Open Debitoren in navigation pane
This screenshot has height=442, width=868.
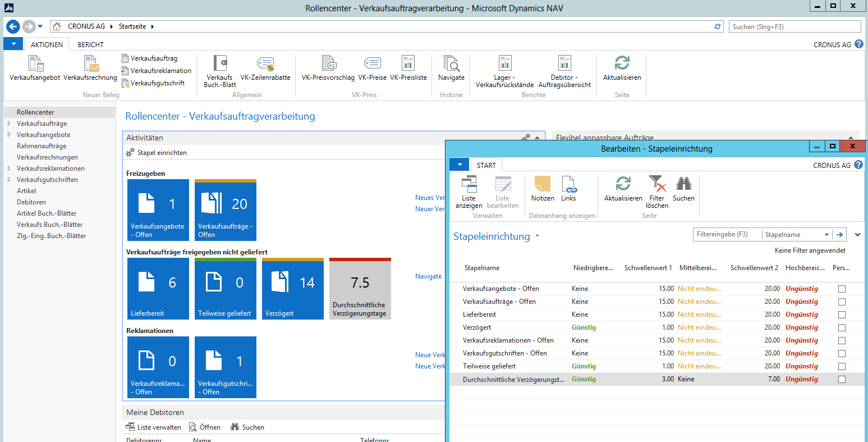pyautogui.click(x=31, y=202)
